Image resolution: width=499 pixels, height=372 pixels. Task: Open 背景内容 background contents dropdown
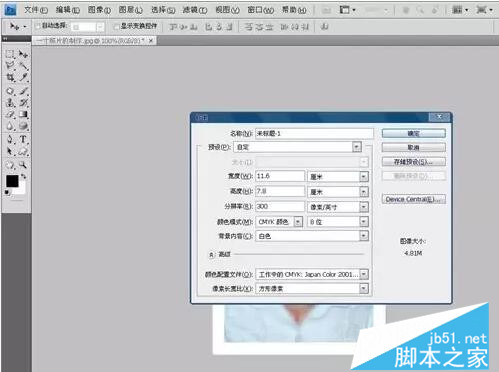(364, 236)
